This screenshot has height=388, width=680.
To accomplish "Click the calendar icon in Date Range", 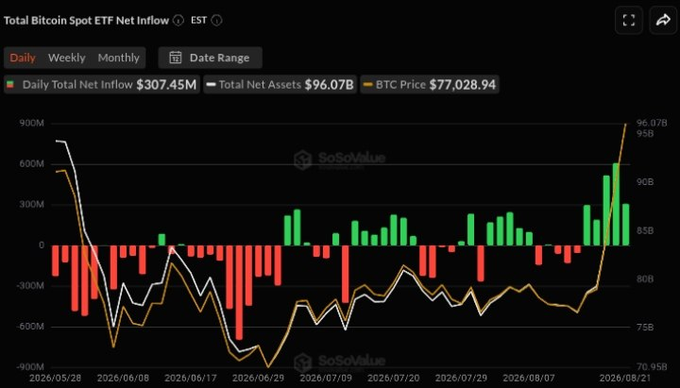I will pos(175,58).
